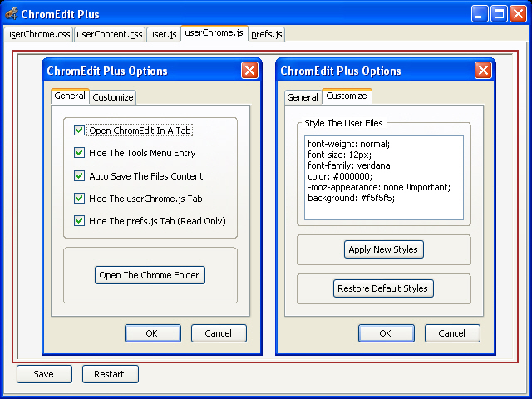Close the main ChromEdit Plus window
Screen dimensions: 532x399
click(519, 14)
